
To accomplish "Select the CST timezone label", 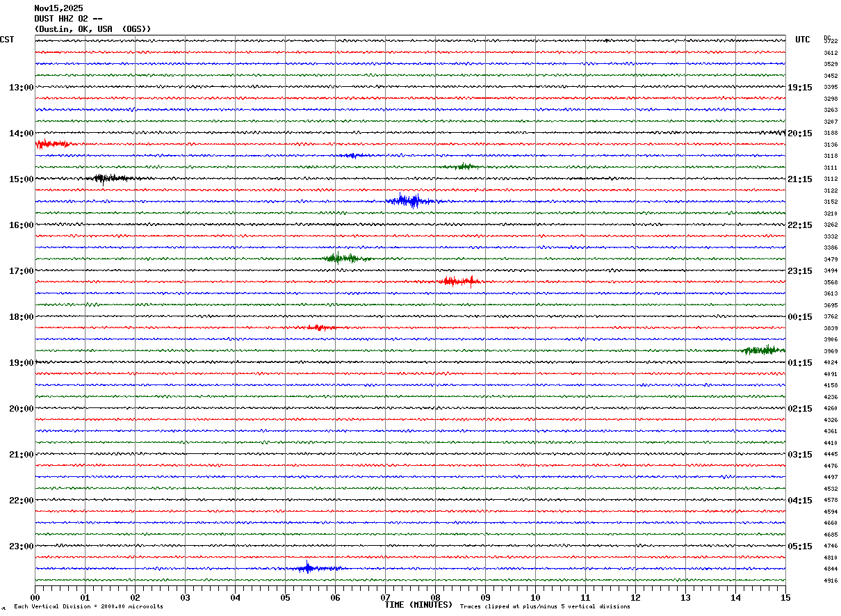I will (x=7, y=40).
